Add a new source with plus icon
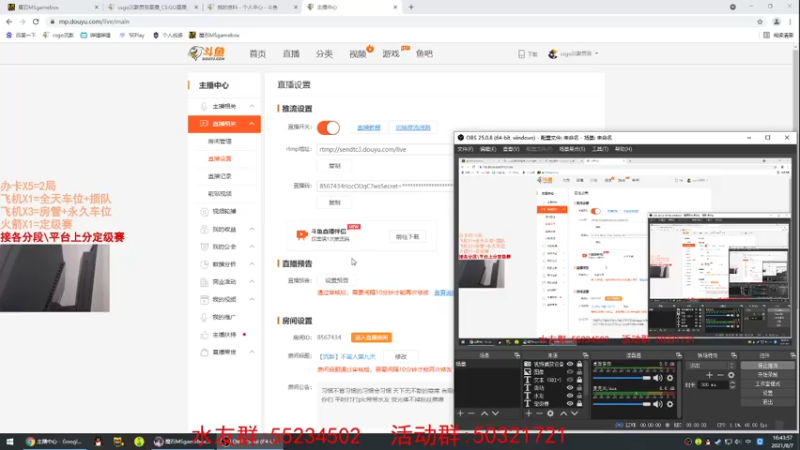The height and width of the screenshot is (450, 800). (x=529, y=413)
